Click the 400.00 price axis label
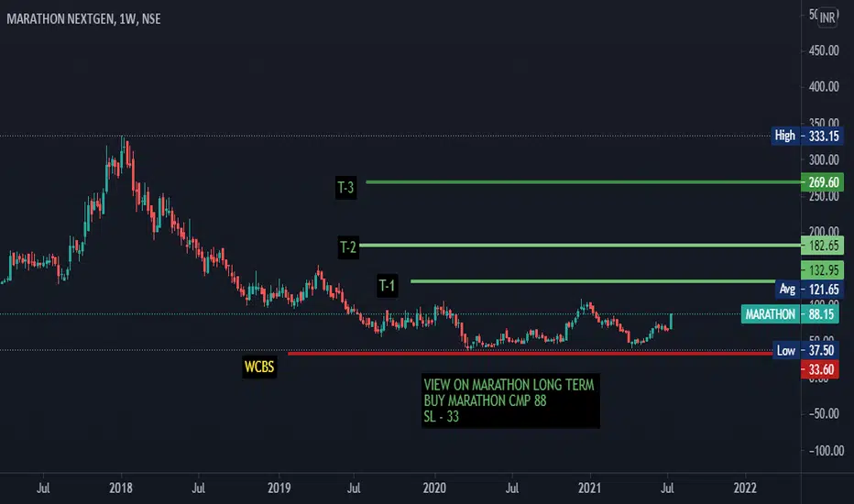Screen dimensions: 854x504 (824, 87)
